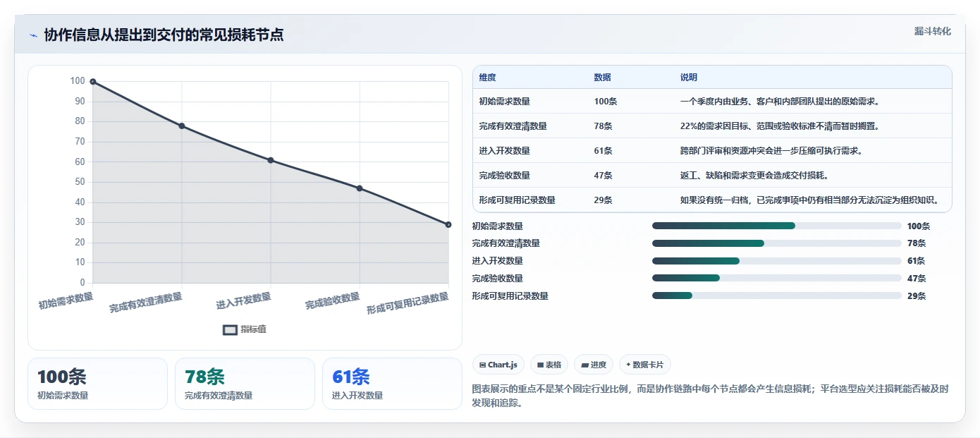The height and width of the screenshot is (438, 980).
Task: Click the 完成有效澄清数量 progress bar
Action: 776,243
